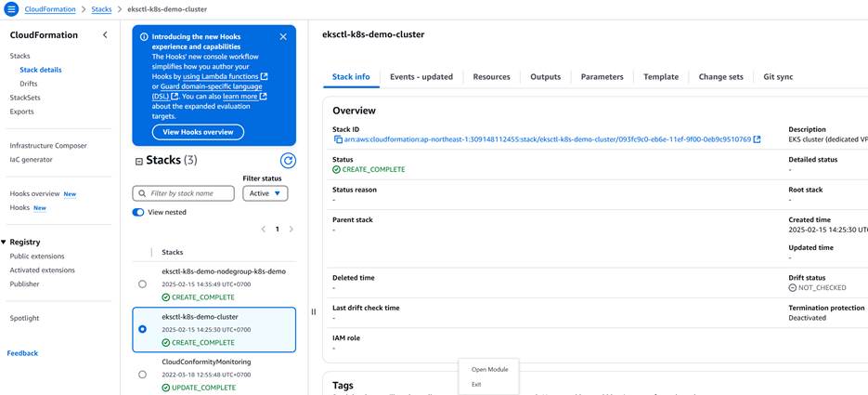
Task: Click the CloudFormation breadcrumb link
Action: pos(50,9)
